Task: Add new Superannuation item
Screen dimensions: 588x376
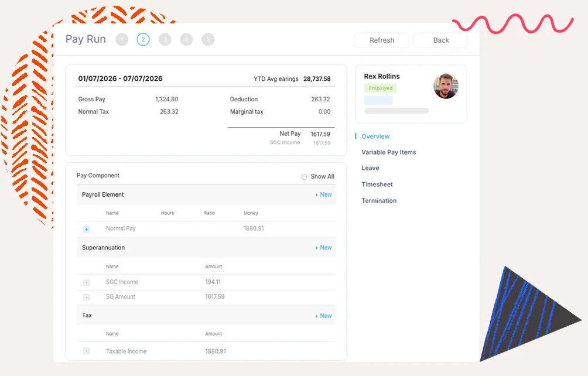Action: (323, 248)
